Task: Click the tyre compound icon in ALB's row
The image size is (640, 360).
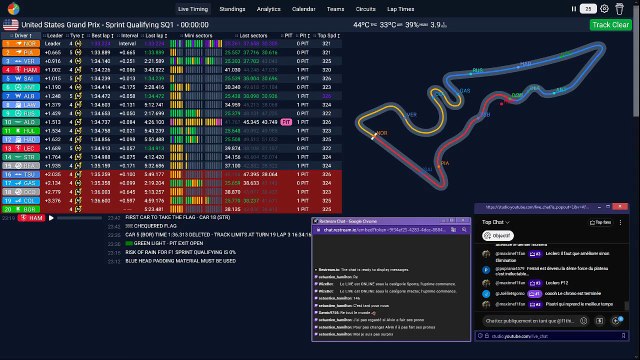Action: pos(78,96)
